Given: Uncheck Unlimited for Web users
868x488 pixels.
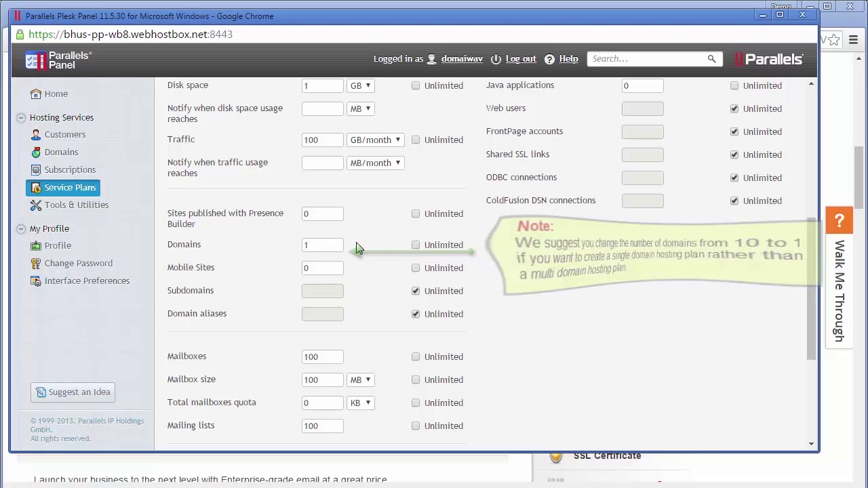Looking at the screenshot, I should point(734,108).
